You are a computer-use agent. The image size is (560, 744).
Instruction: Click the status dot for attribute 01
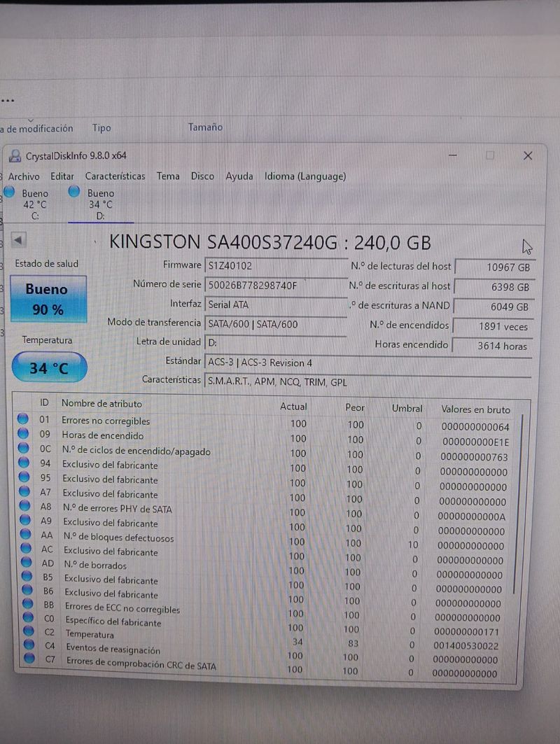[23, 419]
